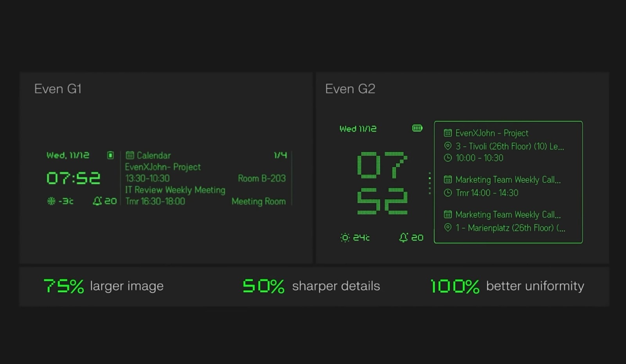
Task: Click the location pin beside 3 - Tivoli
Action: (x=448, y=146)
